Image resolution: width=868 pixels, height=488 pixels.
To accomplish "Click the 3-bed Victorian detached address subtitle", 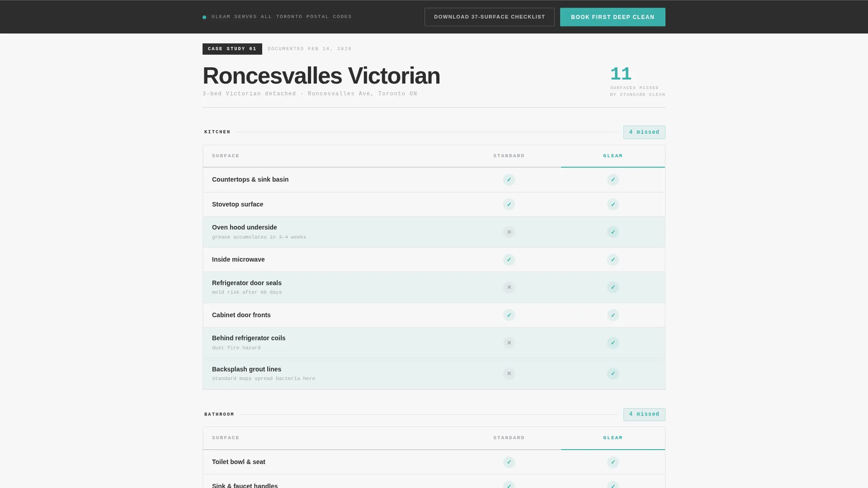I will point(310,94).
